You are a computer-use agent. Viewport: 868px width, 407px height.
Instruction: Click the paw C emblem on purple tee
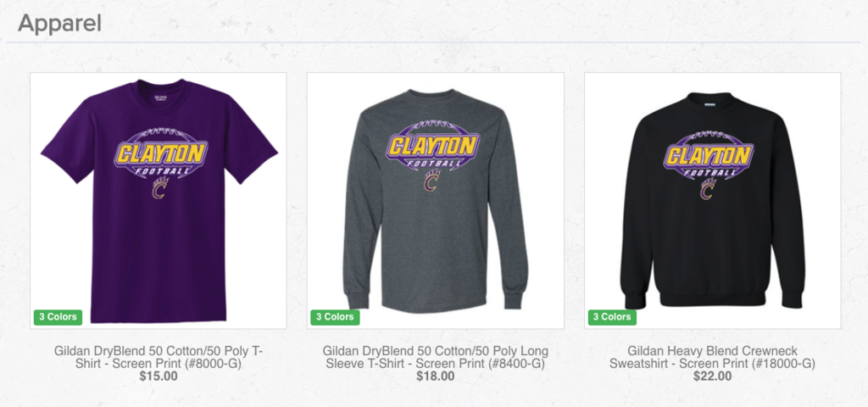tap(160, 188)
